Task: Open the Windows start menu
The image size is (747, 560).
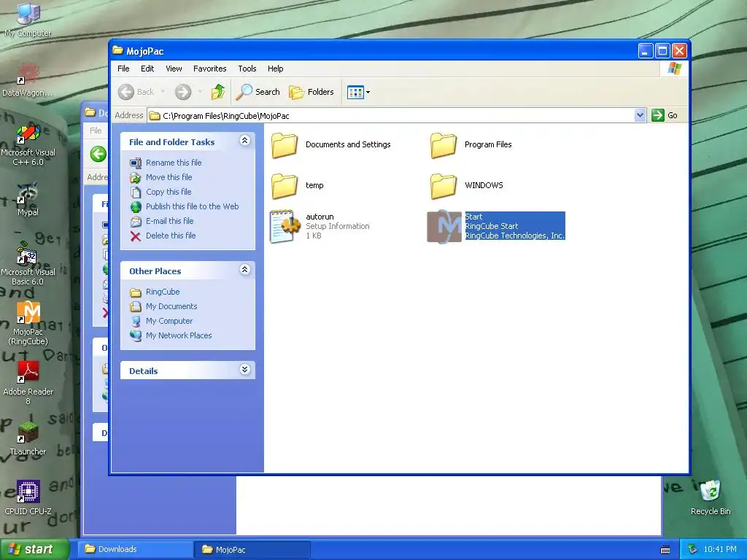Action: (34, 549)
